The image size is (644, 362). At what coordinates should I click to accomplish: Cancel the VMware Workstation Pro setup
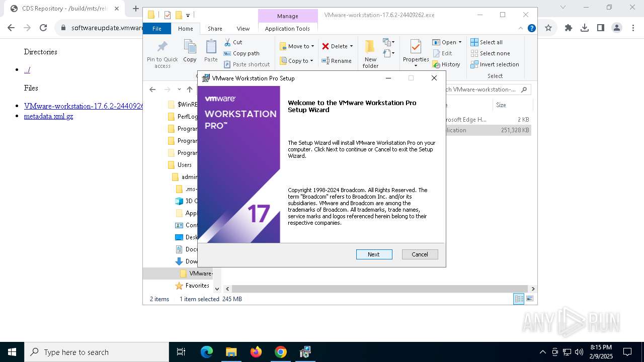click(x=420, y=254)
